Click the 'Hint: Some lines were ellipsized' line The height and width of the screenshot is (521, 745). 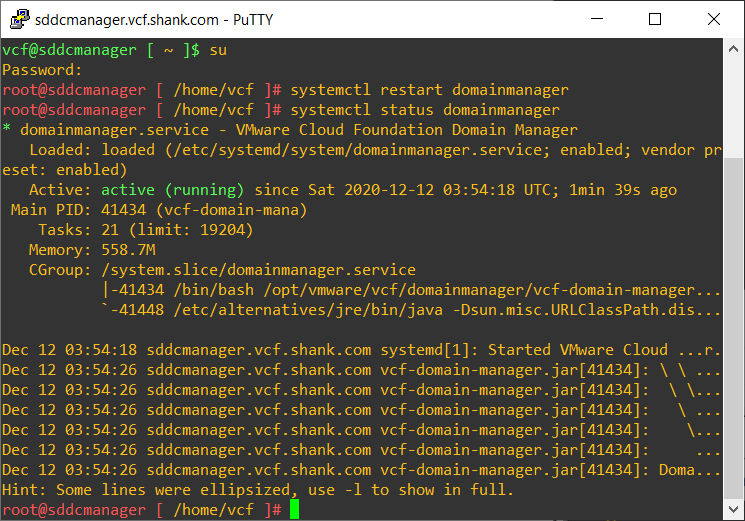pos(258,490)
